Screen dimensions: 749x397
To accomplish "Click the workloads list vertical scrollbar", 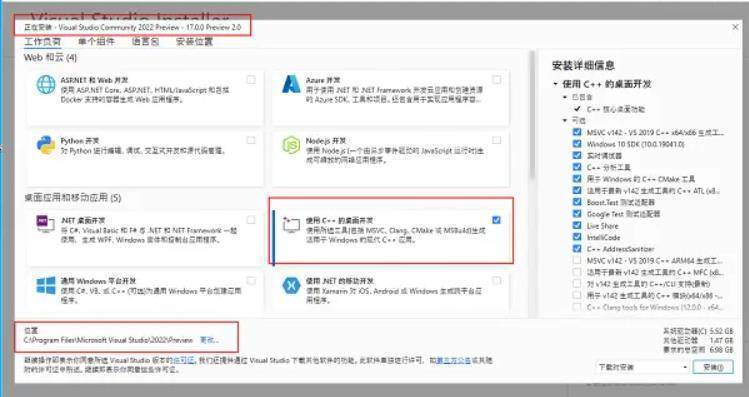I will pos(531,115).
